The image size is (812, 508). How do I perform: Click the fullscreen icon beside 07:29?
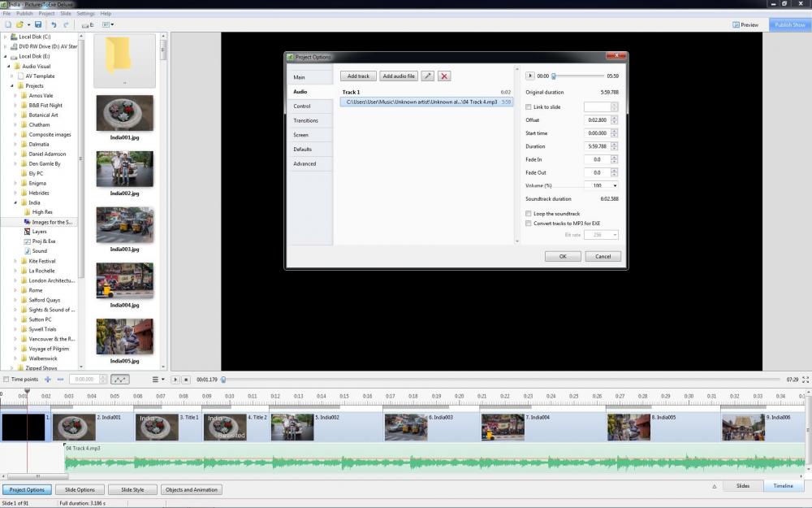pyautogui.click(x=806, y=380)
